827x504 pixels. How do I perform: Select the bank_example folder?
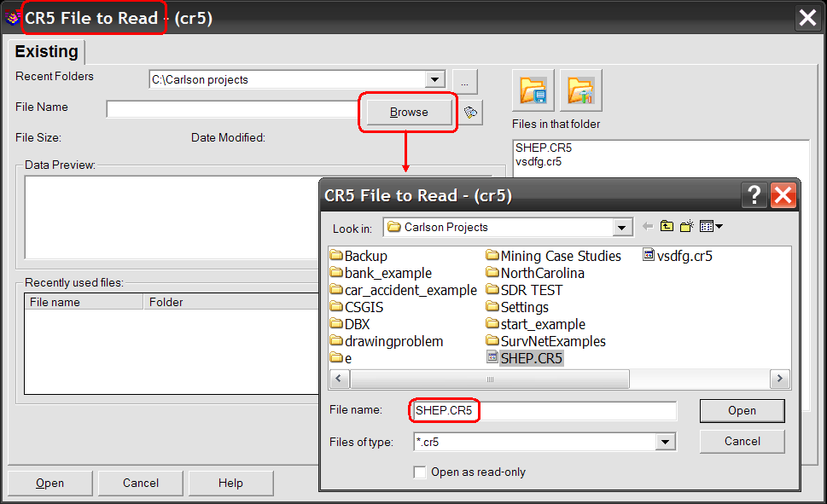(381, 273)
